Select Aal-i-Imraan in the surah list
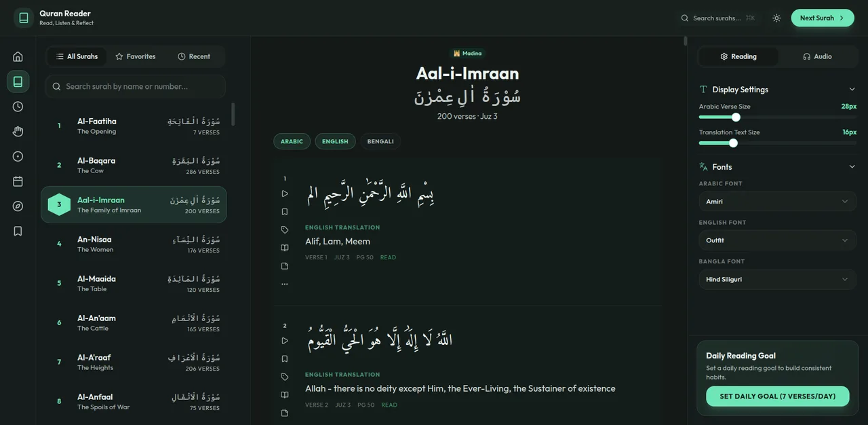868x425 pixels. point(134,204)
